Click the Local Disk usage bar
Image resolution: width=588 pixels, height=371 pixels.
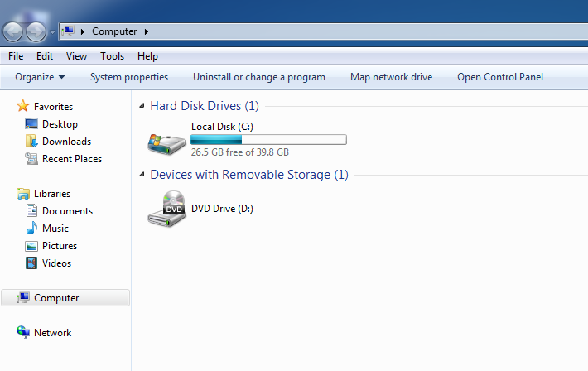268,140
